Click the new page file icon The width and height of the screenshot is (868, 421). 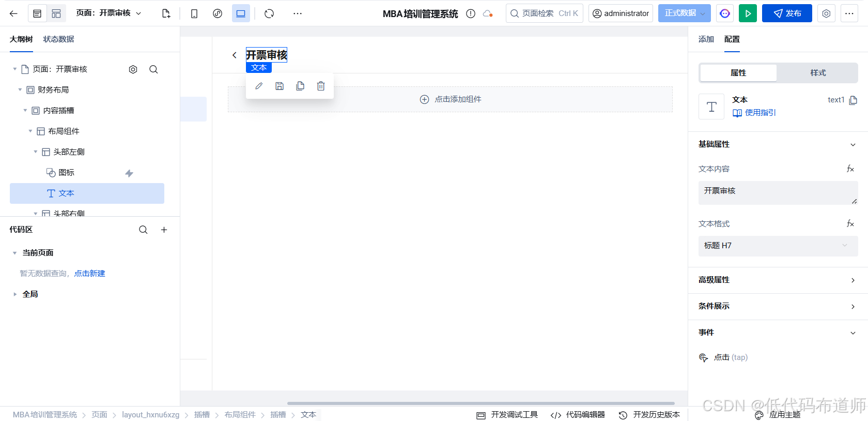click(166, 13)
